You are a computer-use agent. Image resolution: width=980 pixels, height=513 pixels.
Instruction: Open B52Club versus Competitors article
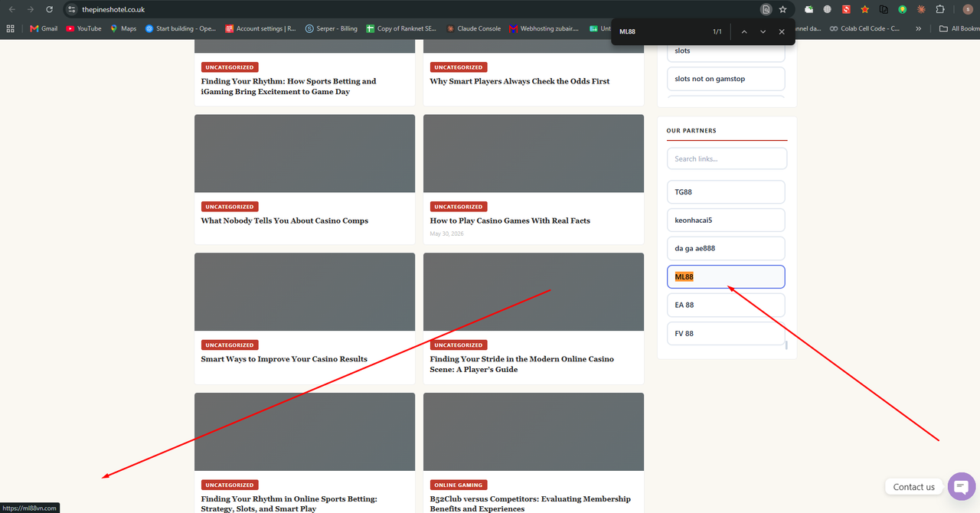[x=530, y=503]
